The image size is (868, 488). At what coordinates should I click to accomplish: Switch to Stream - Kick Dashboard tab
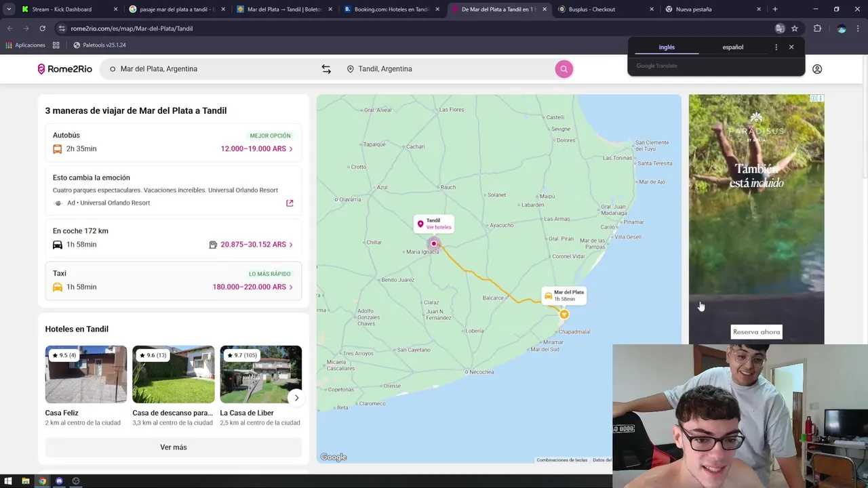(68, 9)
